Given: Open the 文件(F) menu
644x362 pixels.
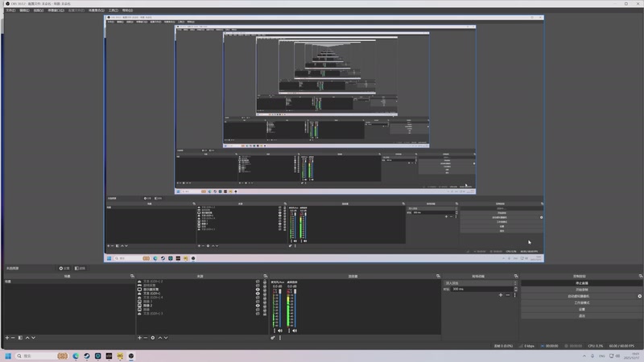Looking at the screenshot, I should (10, 10).
